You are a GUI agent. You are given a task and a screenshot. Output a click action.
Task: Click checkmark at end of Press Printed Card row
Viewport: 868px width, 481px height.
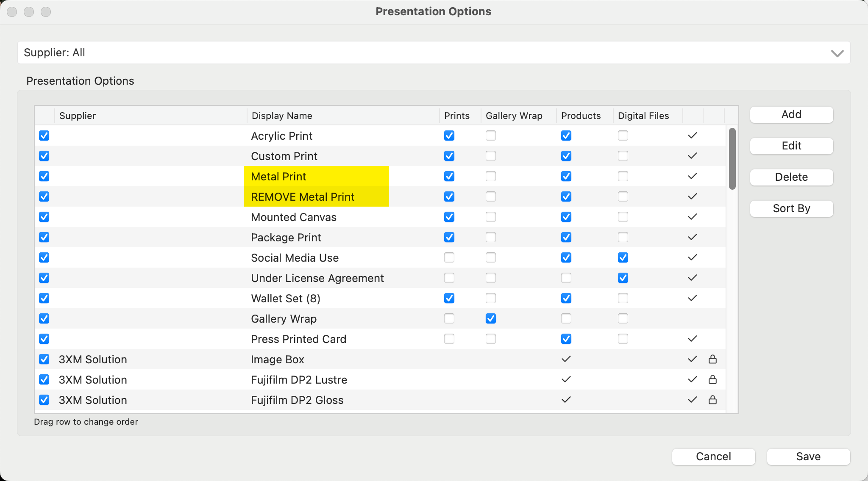tap(692, 339)
